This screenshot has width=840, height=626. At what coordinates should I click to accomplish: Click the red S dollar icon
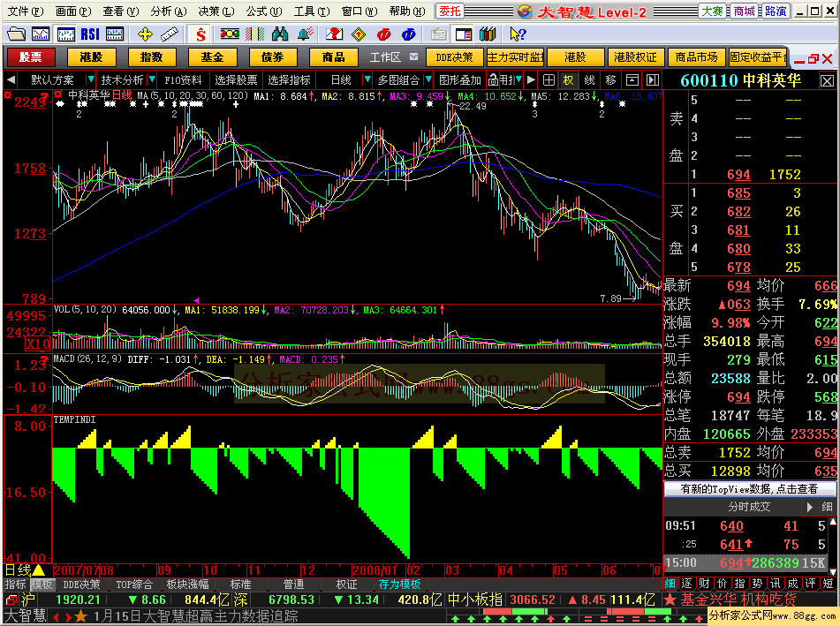tap(201, 34)
